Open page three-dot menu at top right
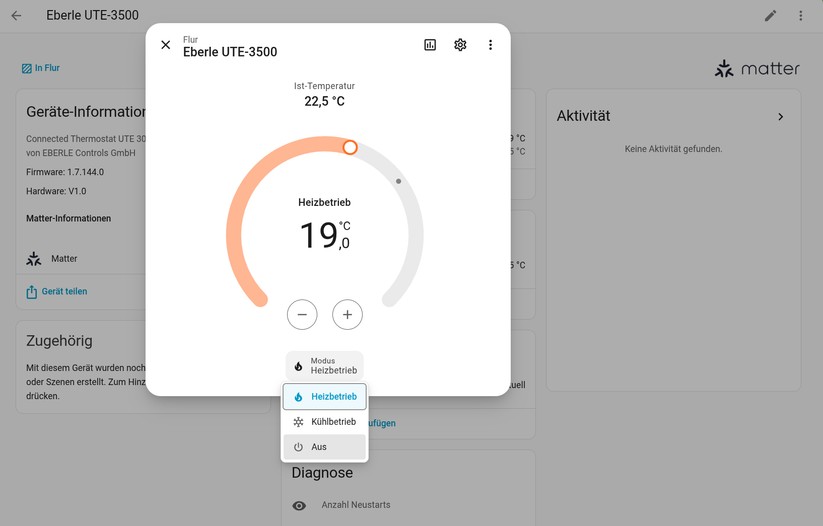 pos(800,16)
